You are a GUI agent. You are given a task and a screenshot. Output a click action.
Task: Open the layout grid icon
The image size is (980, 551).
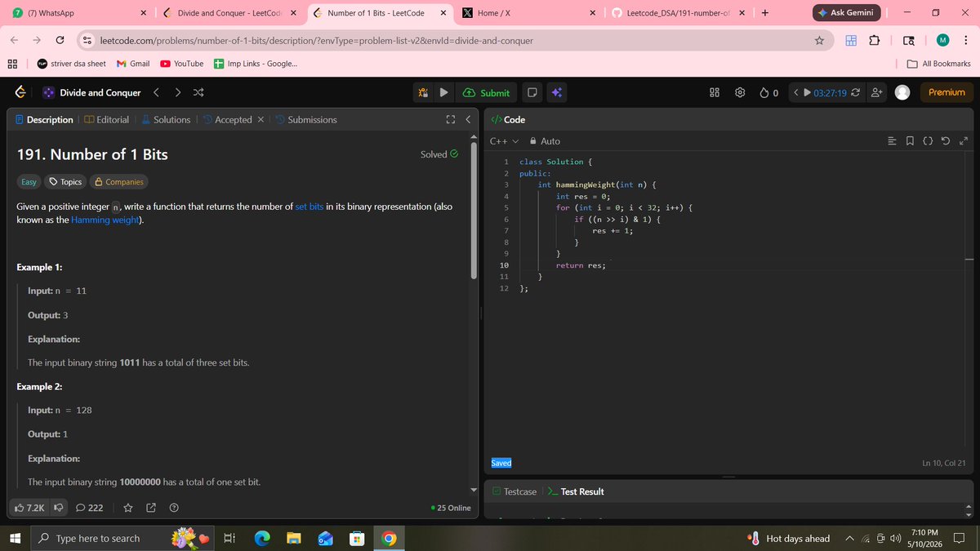(715, 92)
